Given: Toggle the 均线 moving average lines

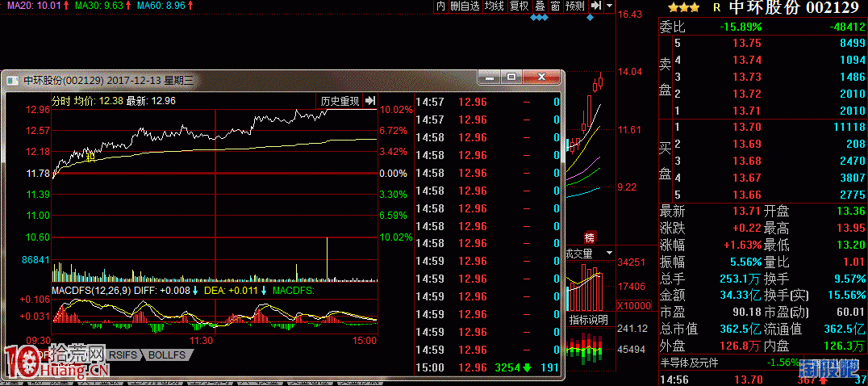Looking at the screenshot, I should (x=495, y=6).
